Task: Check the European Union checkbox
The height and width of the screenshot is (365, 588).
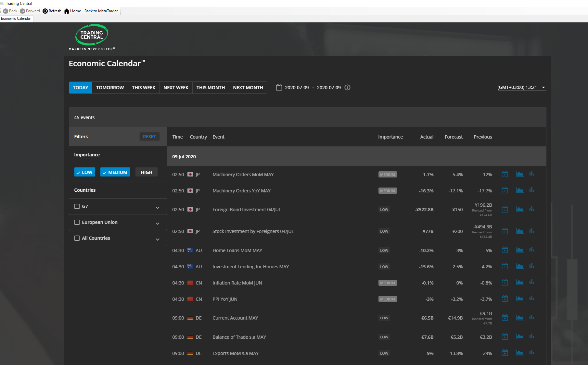Action: (x=77, y=222)
